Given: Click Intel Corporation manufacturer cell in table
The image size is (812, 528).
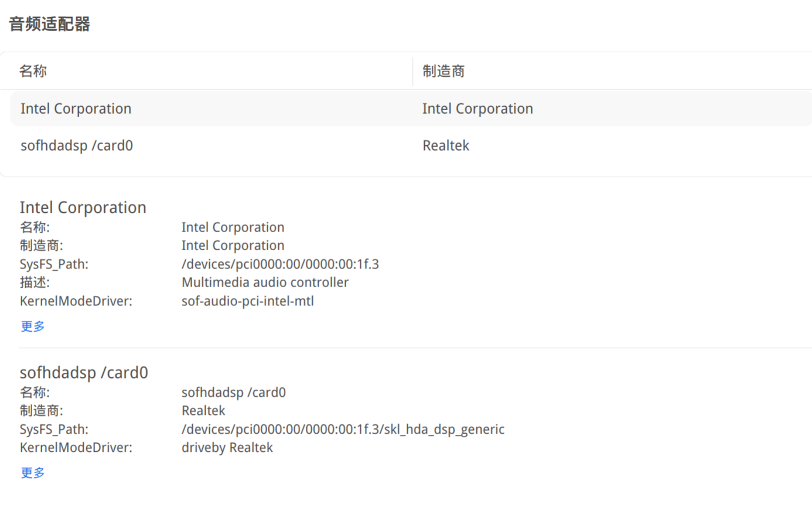Looking at the screenshot, I should 477,109.
